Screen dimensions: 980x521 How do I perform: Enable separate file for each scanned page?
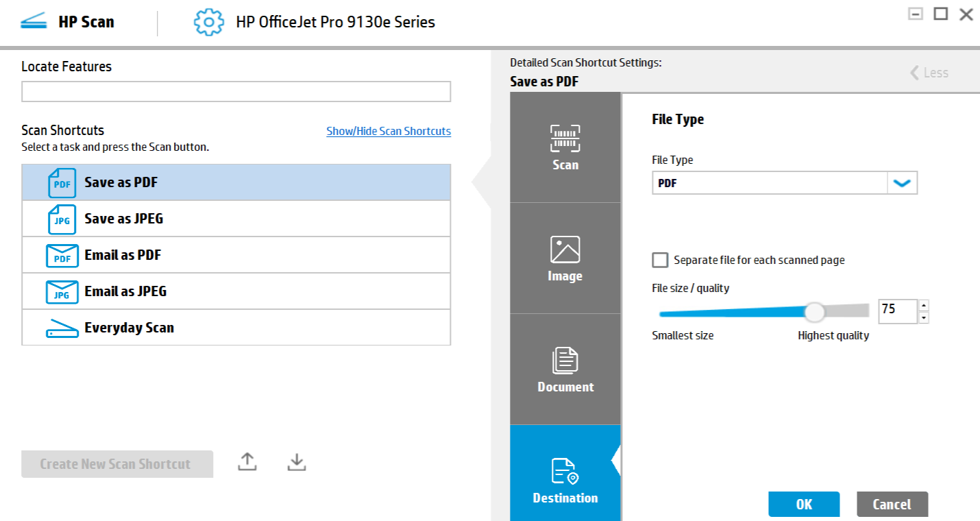660,260
